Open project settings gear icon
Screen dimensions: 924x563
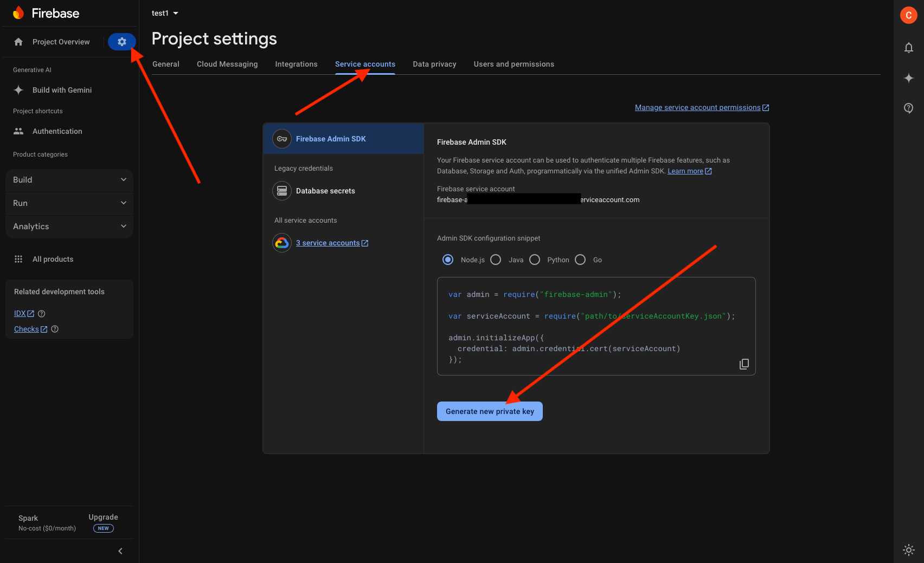click(121, 42)
